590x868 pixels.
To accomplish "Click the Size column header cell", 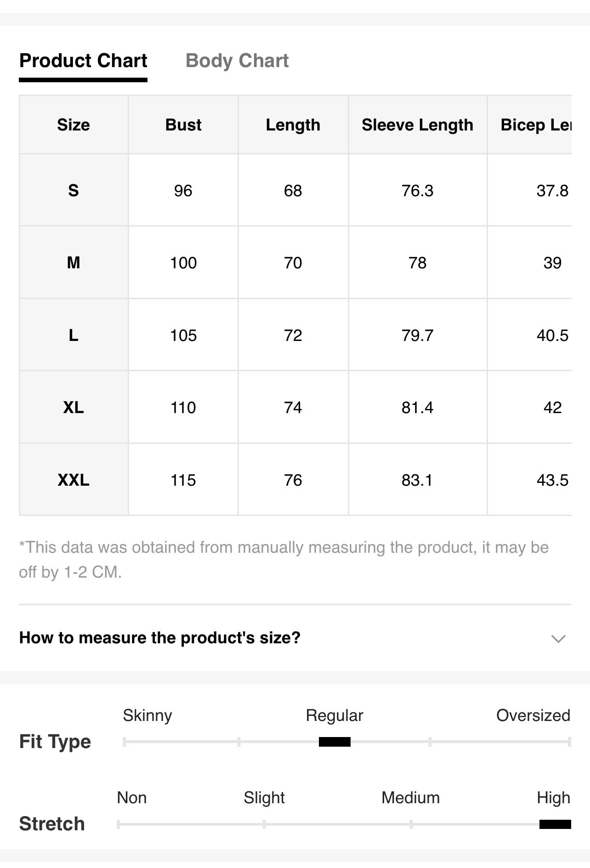I will [74, 125].
